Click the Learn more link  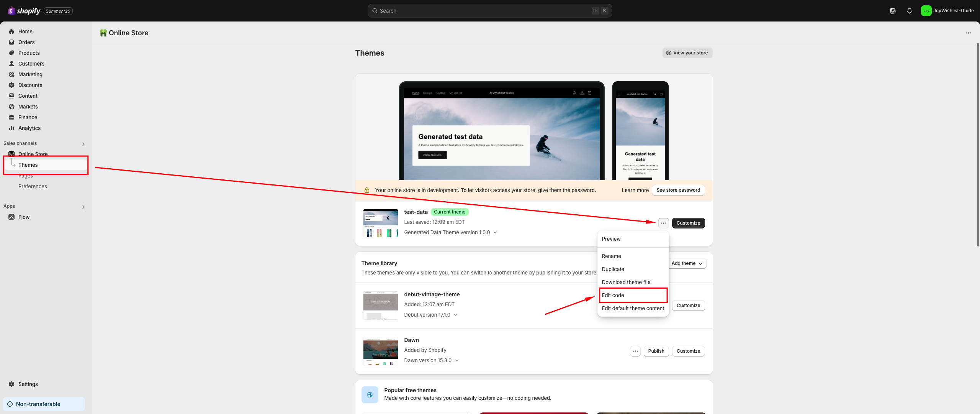point(635,190)
